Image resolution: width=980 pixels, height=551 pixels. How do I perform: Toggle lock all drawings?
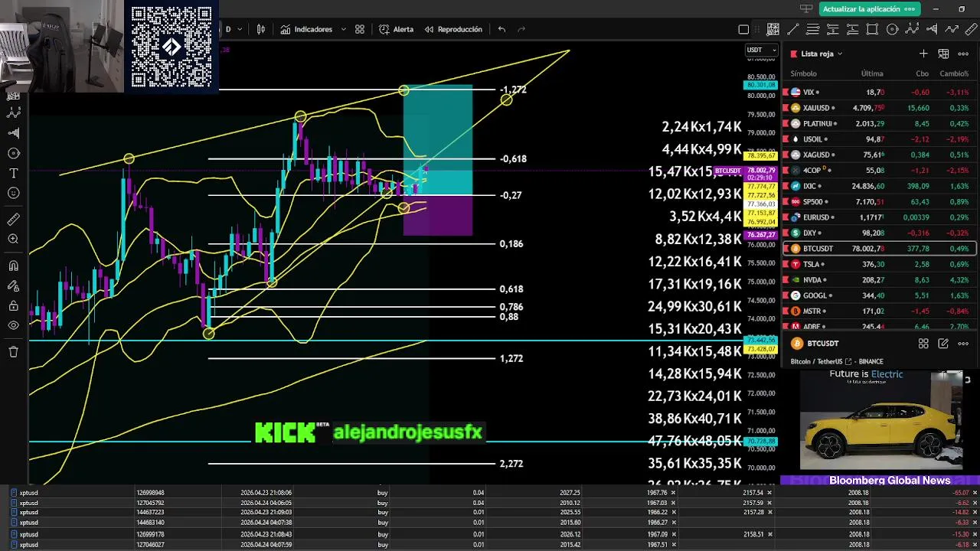[13, 306]
